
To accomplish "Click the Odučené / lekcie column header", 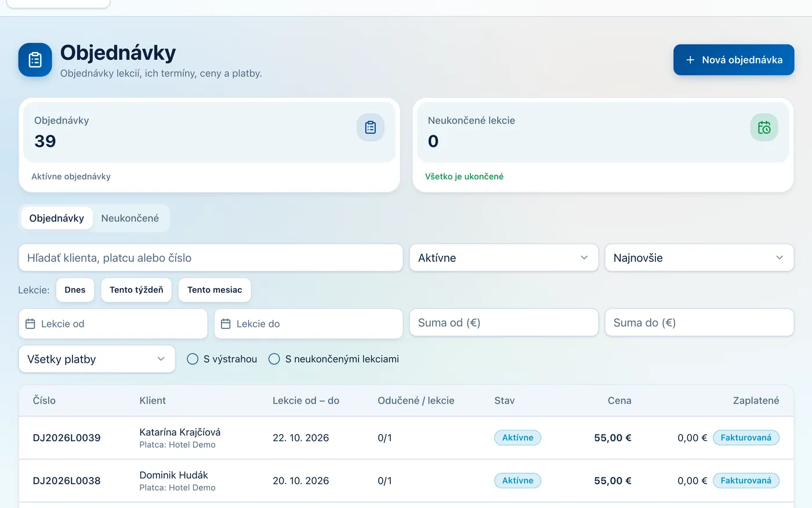I will pos(416,401).
